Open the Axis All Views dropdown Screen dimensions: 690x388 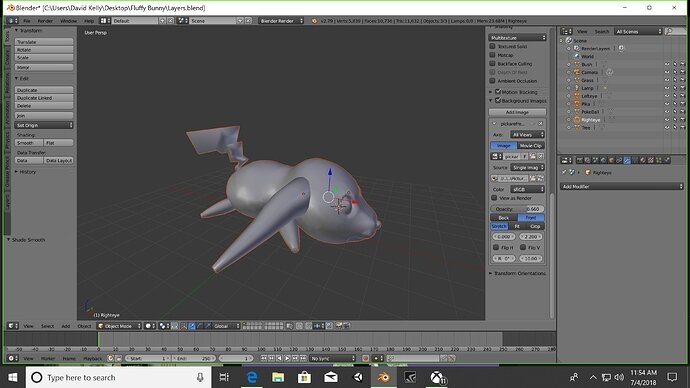528,135
